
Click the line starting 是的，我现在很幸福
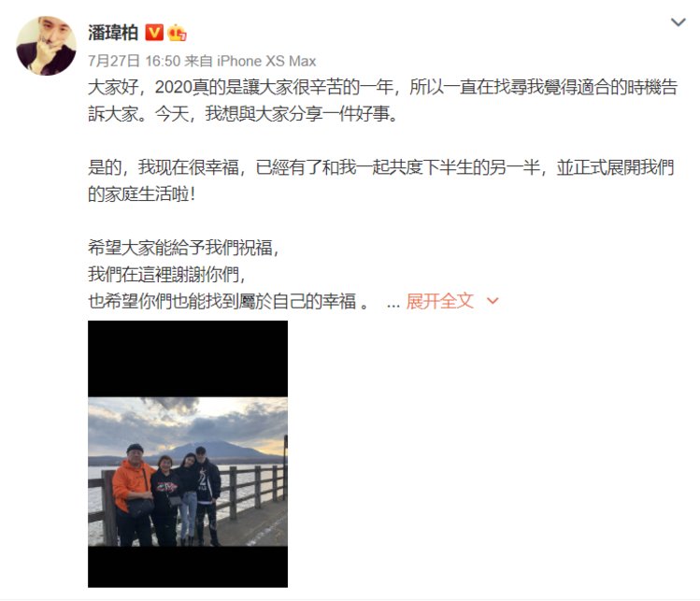pyautogui.click(x=380, y=167)
